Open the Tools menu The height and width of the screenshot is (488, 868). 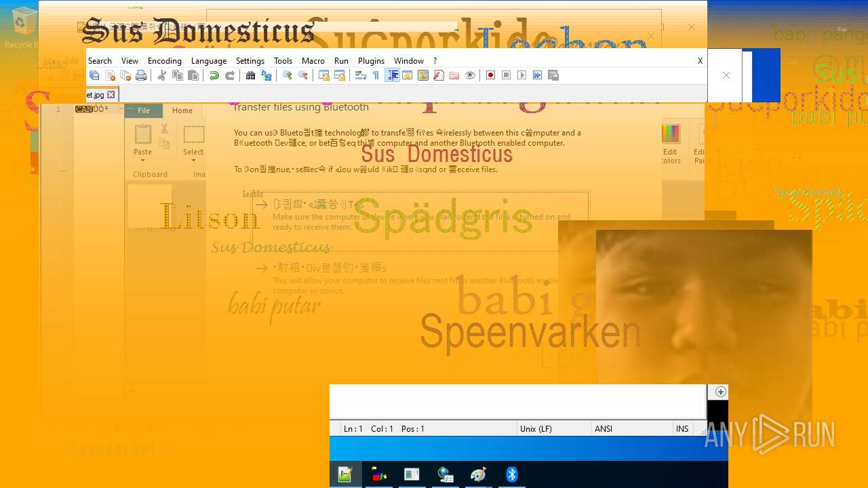point(283,61)
